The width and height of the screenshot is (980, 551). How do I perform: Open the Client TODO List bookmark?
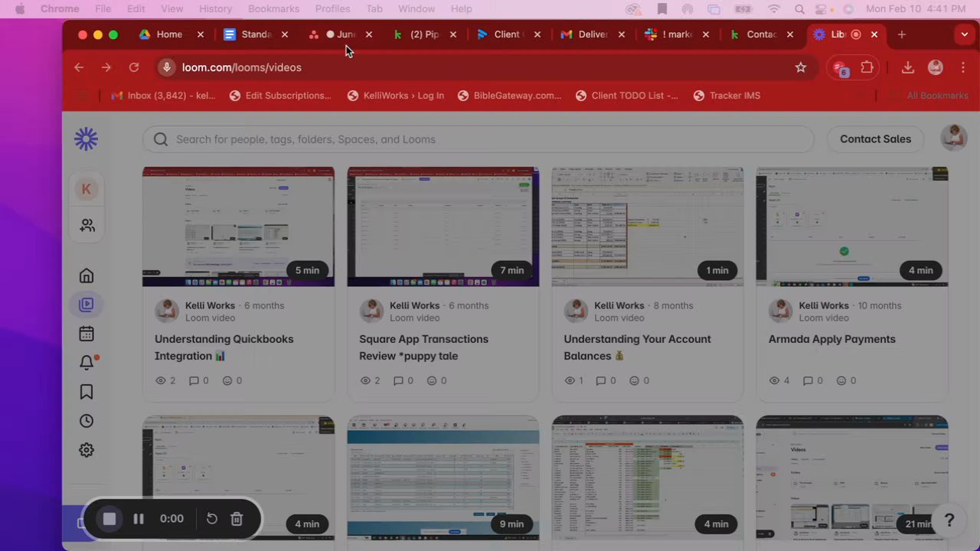[627, 96]
